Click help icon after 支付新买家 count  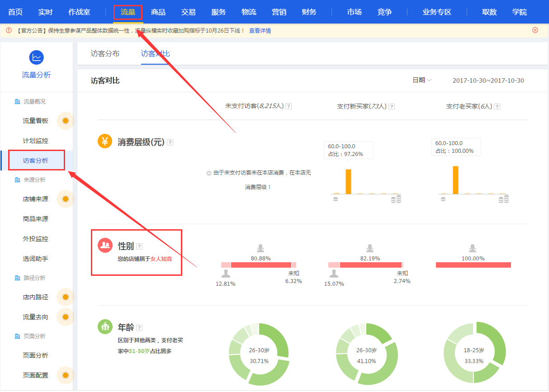[392, 107]
